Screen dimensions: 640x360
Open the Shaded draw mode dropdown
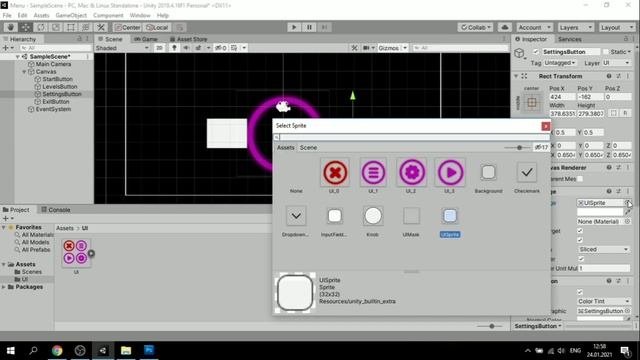tap(122, 48)
